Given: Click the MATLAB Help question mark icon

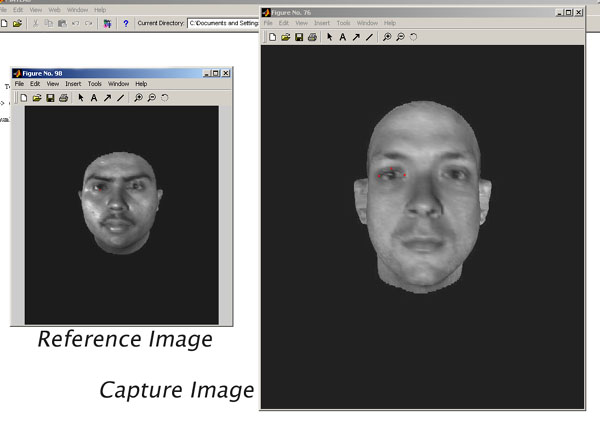Looking at the screenshot, I should pos(125,22).
